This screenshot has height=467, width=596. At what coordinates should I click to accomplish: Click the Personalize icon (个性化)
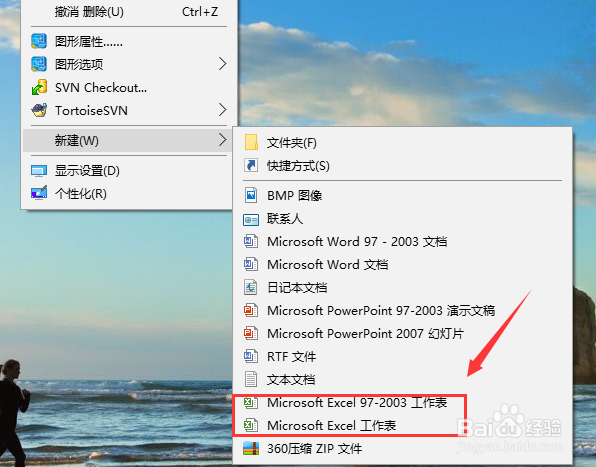click(39, 193)
